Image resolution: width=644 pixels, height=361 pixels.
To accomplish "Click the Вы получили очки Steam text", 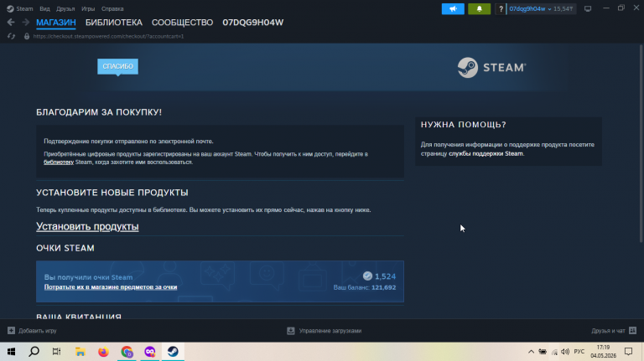I will [x=88, y=277].
